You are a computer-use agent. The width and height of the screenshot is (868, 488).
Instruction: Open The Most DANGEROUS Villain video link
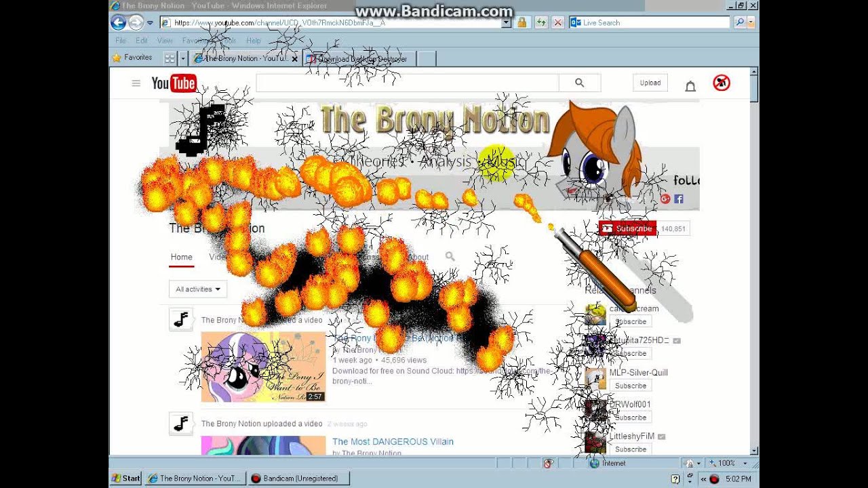pos(393,442)
